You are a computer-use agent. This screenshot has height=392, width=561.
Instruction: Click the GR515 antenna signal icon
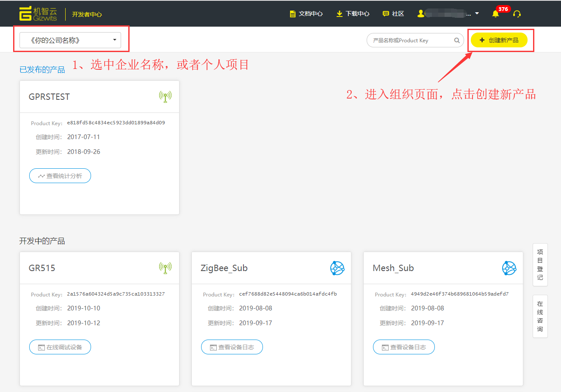click(x=165, y=268)
